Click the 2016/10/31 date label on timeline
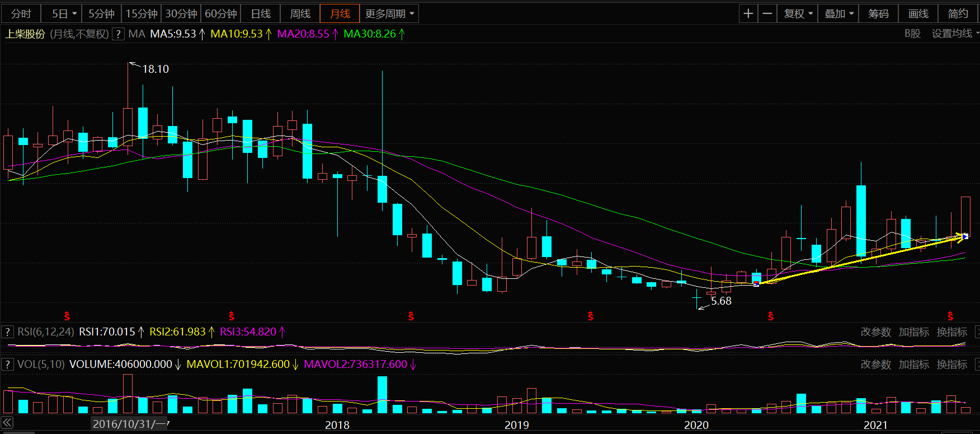Screen dimensions: 980x434 pyautogui.click(x=130, y=424)
